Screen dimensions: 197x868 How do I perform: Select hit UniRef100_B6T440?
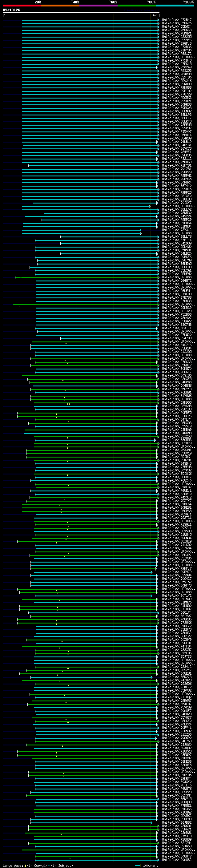click(x=177, y=186)
